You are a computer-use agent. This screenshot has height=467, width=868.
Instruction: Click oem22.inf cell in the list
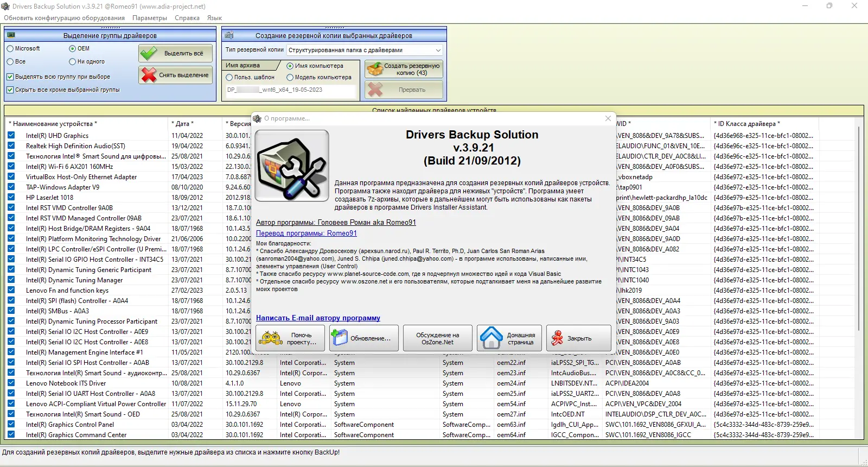(511, 362)
